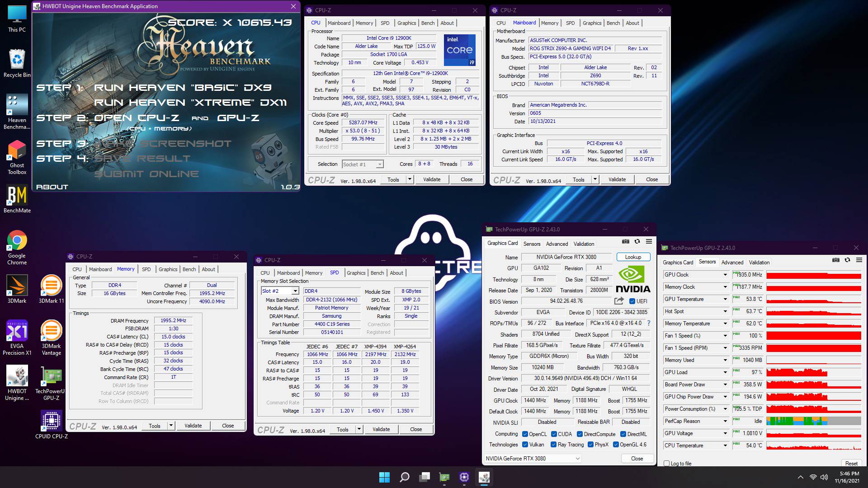Open the TechPowerUp GPU-Z desktop icon
868x488 pixels.
click(51, 383)
